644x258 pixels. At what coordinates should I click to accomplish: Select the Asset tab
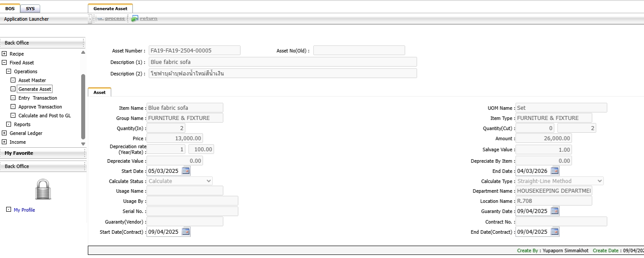99,92
